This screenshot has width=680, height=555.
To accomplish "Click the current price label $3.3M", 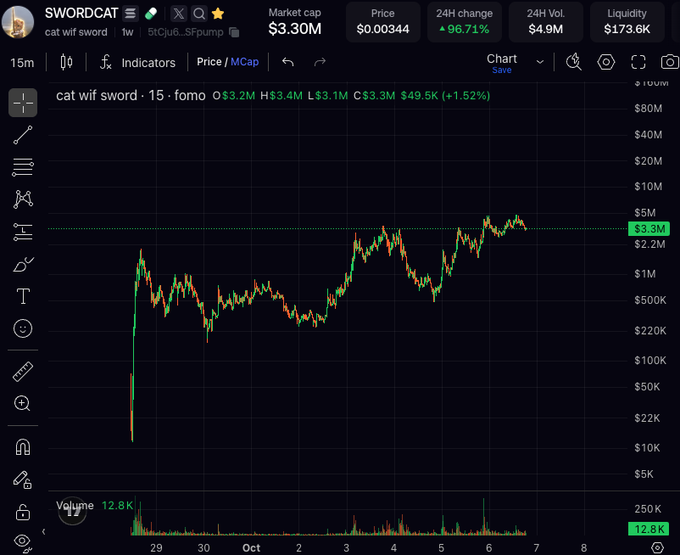I will 649,229.
